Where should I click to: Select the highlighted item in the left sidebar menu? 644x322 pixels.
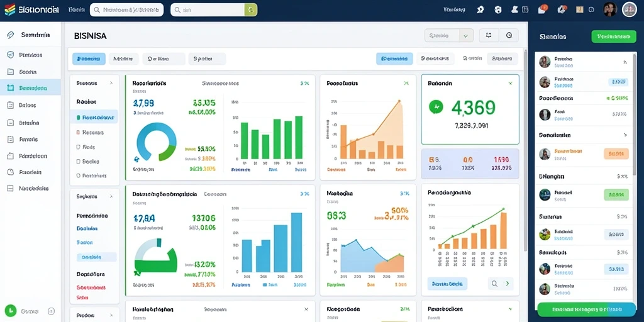pyautogui.click(x=30, y=88)
